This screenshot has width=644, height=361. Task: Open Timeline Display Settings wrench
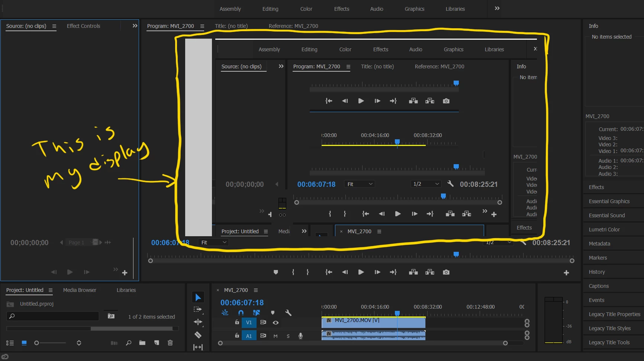pyautogui.click(x=288, y=313)
